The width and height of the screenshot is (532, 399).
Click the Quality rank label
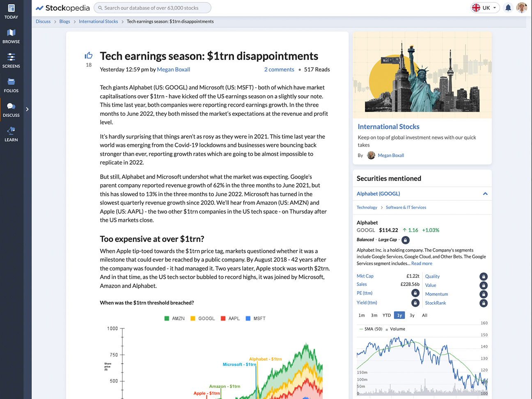tap(432, 277)
